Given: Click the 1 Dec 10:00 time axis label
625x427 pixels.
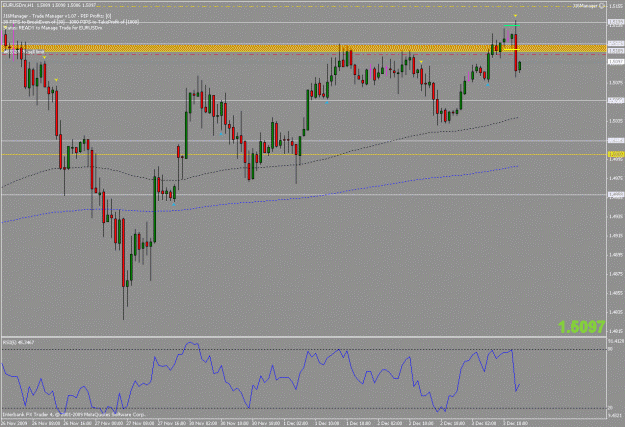Looking at the screenshot, I should point(328,423).
